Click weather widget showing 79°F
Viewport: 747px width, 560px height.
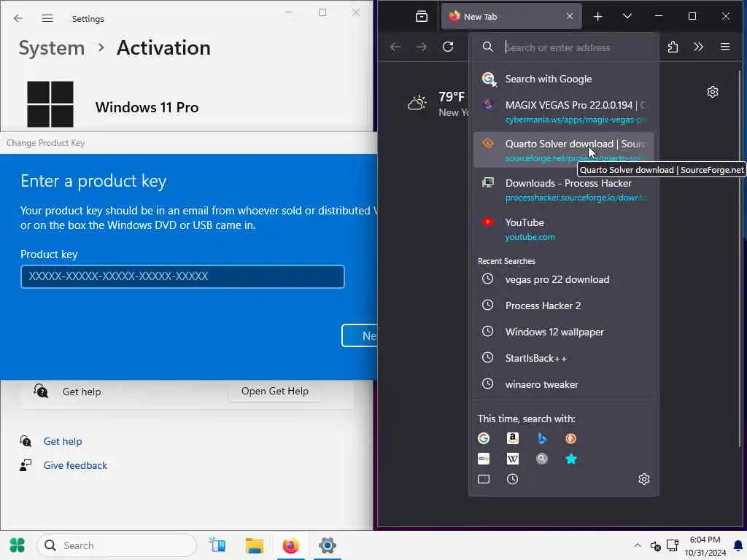[x=436, y=104]
